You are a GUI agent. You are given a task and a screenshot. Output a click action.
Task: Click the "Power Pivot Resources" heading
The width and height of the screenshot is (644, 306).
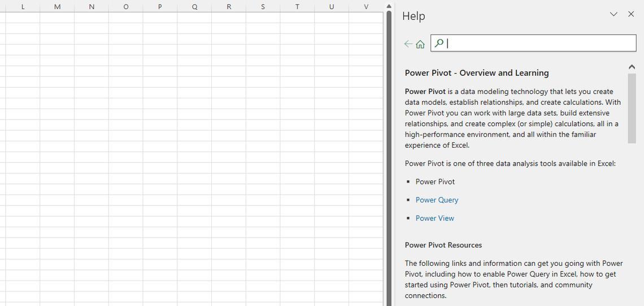click(443, 245)
